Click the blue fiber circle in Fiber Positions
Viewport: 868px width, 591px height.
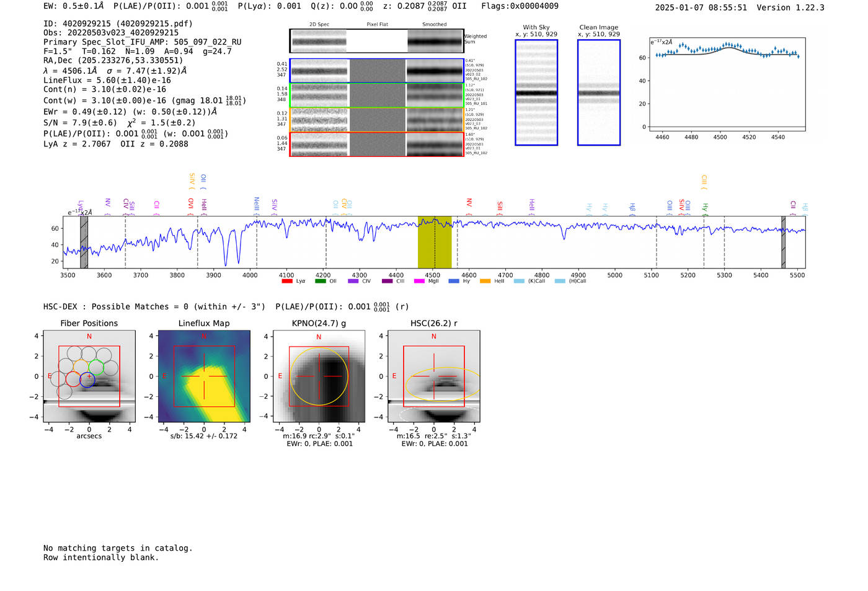[87, 380]
